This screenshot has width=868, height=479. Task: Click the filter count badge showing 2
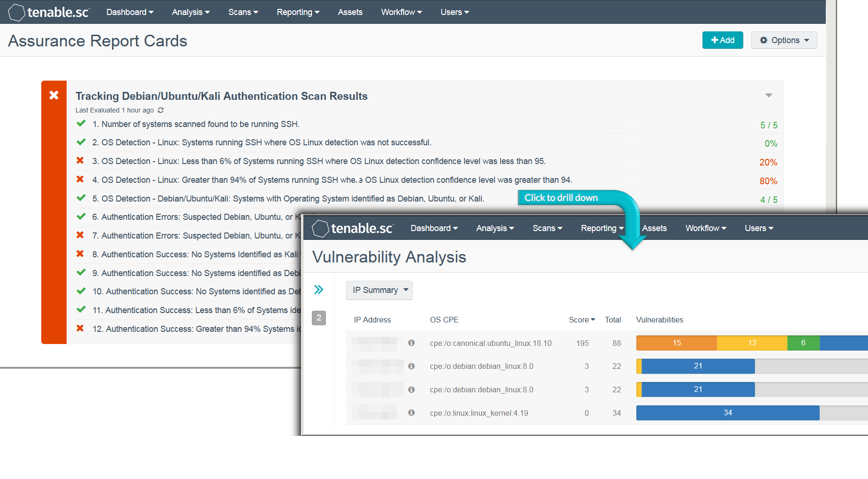(x=319, y=318)
